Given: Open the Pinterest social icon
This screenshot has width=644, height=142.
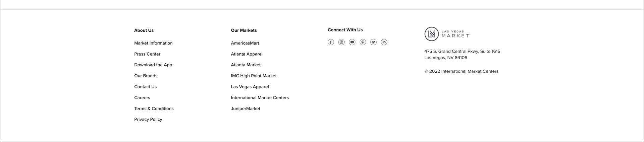Looking at the screenshot, I should coord(363,42).
